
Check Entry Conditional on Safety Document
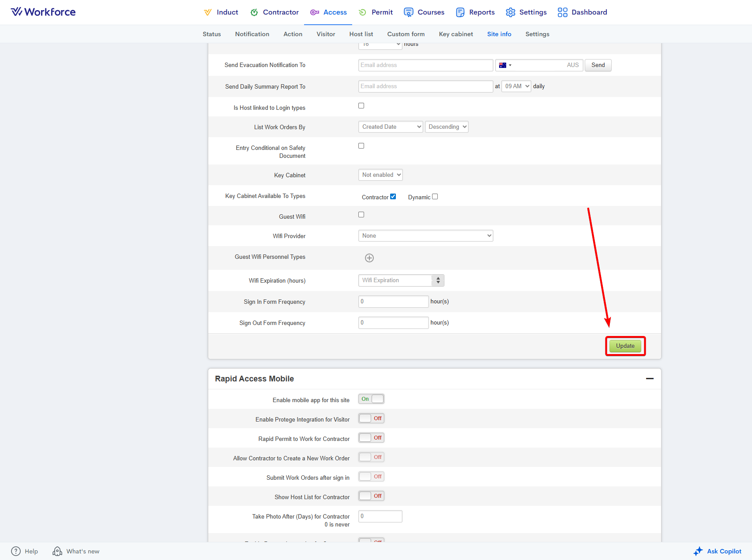tap(361, 146)
